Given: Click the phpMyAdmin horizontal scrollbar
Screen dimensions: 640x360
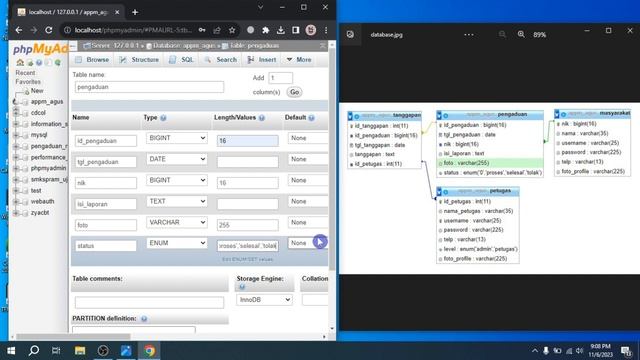Looking at the screenshot, I should click(x=73, y=337).
